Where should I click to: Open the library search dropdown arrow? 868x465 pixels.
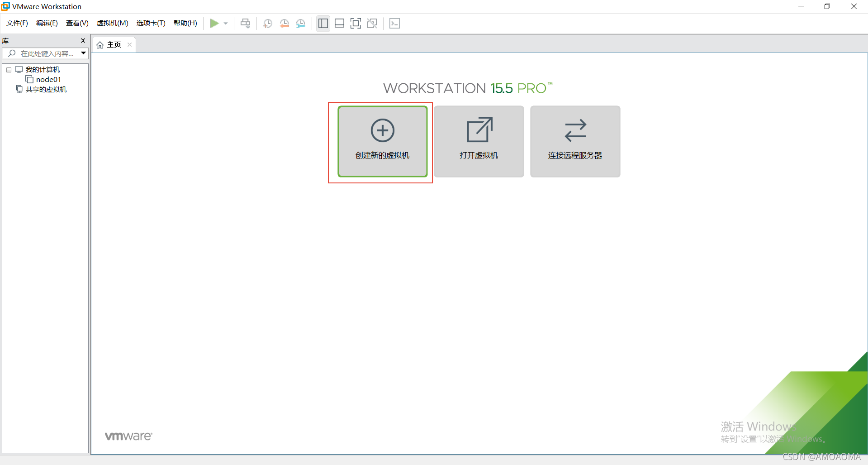(x=84, y=53)
